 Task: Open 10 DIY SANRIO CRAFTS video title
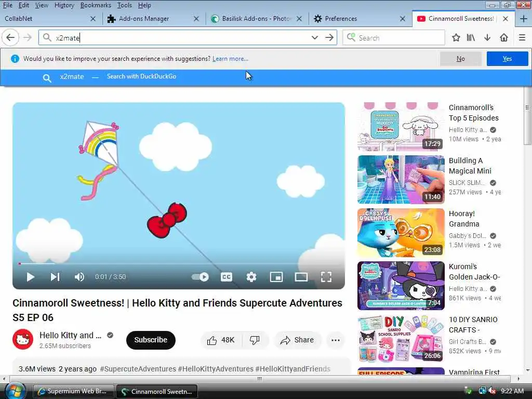(473, 325)
